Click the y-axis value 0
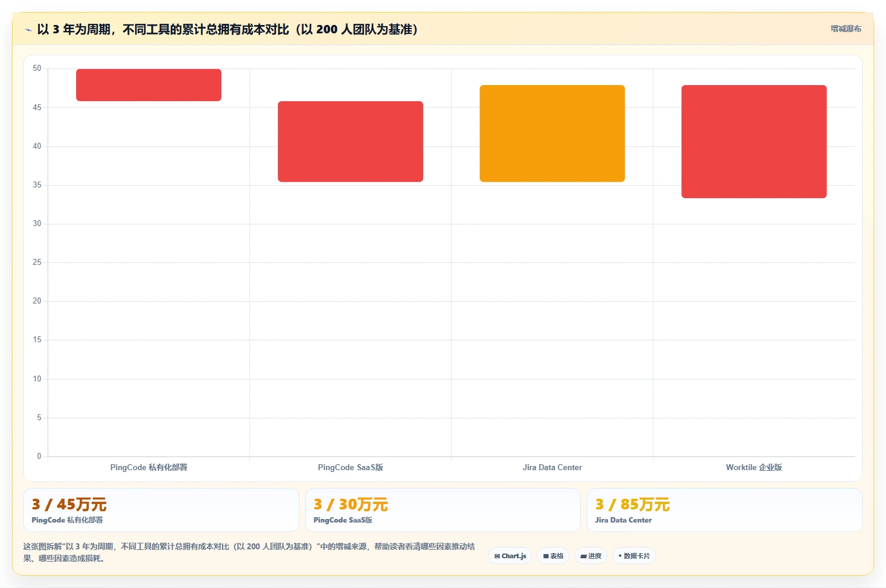The width and height of the screenshot is (886, 588). coord(39,456)
